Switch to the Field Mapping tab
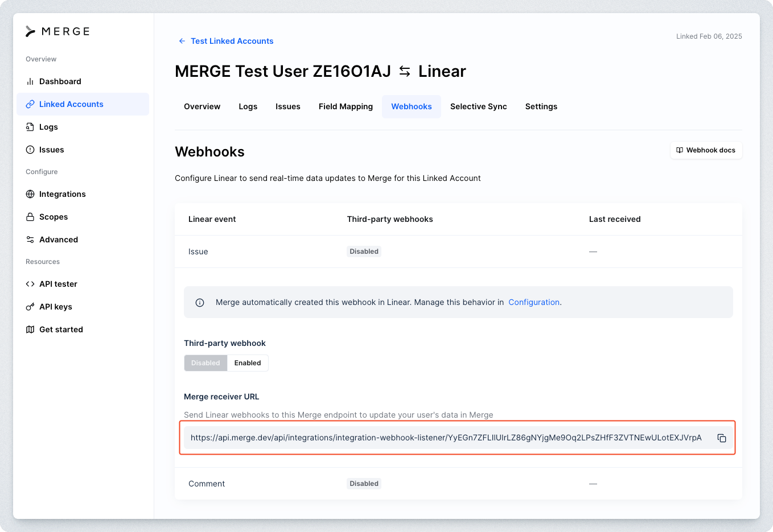The image size is (773, 532). [x=346, y=106]
